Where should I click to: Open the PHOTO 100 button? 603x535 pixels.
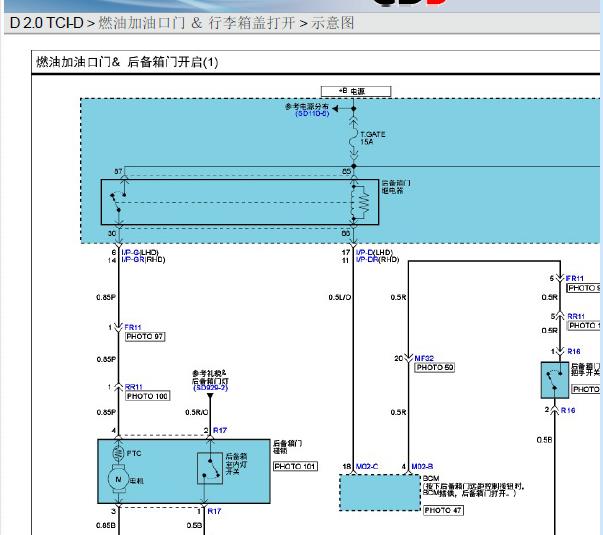(x=148, y=396)
